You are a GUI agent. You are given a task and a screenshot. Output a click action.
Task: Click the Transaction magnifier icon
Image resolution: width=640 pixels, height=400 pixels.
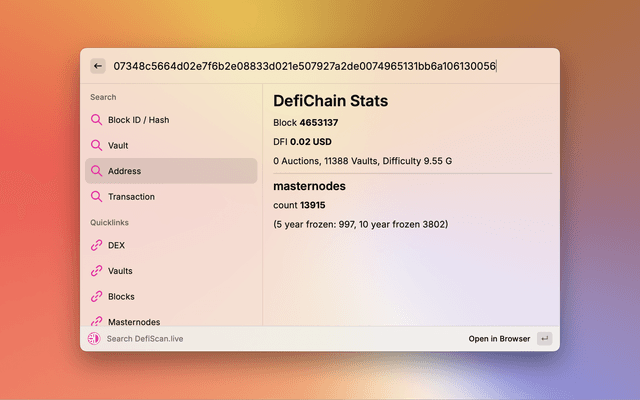(x=97, y=197)
